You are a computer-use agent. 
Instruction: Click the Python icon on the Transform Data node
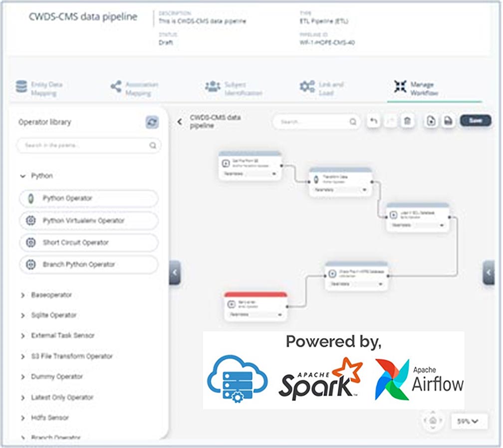click(316, 179)
